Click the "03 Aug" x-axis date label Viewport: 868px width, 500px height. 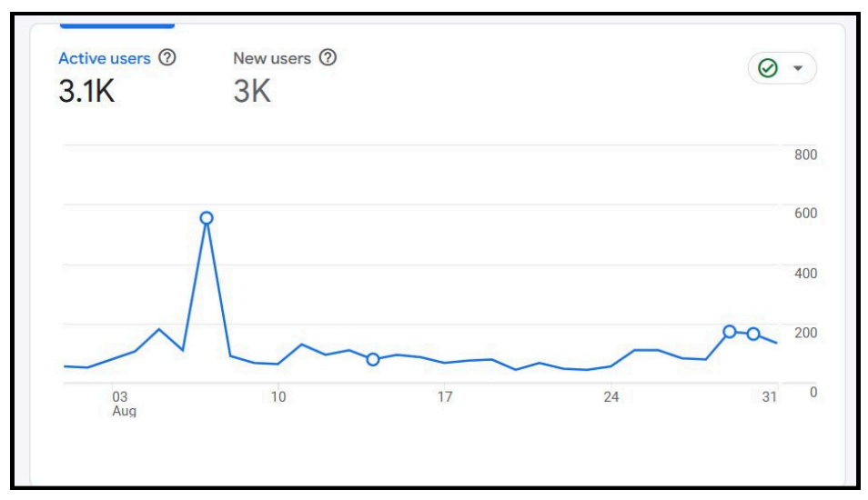coord(123,404)
